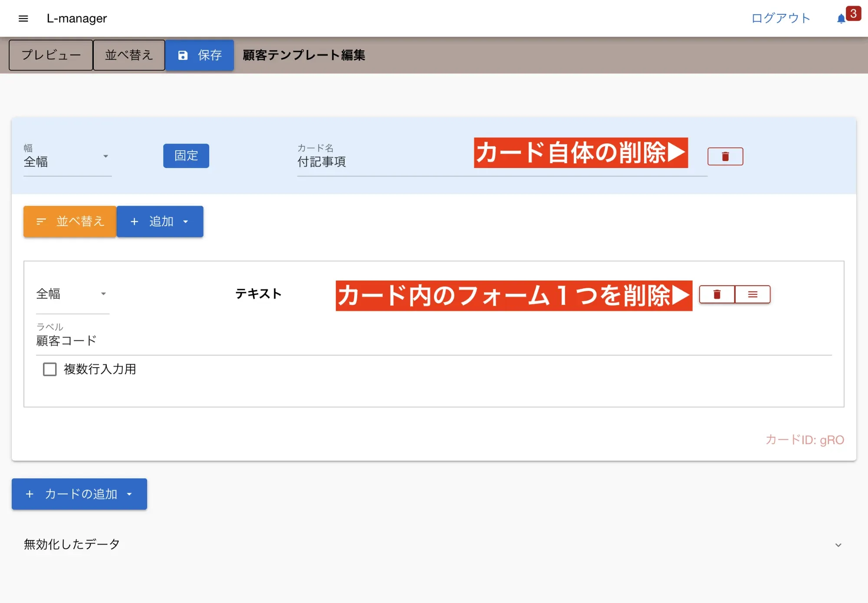Click the form's three-line handle icon
This screenshot has width=868, height=603.
tap(753, 294)
